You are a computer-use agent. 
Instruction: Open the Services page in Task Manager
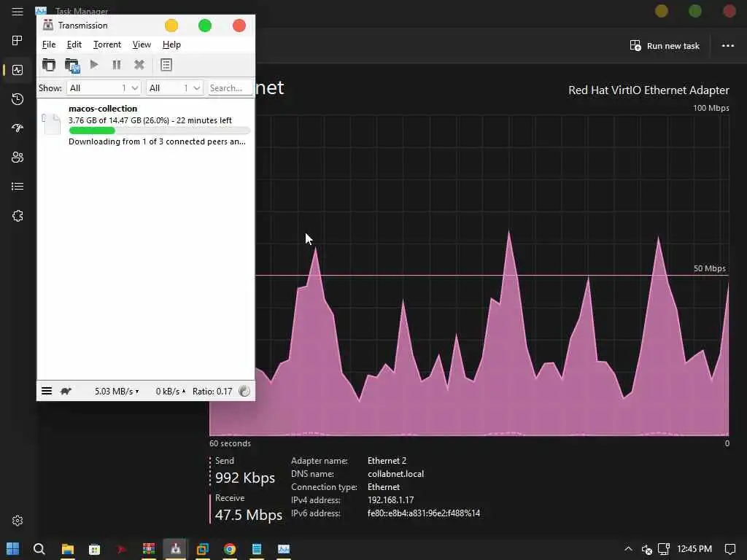(18, 216)
